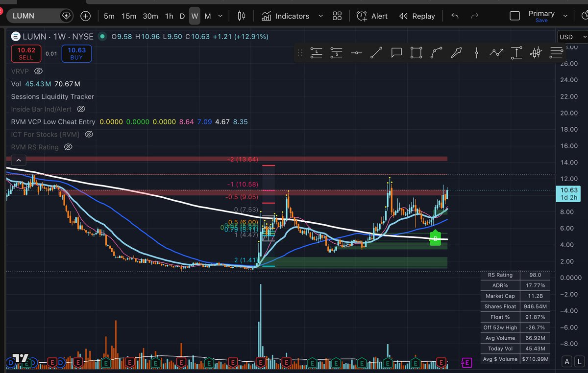Switch to the 30m timeframe
Image resolution: width=588 pixels, height=373 pixels.
pos(150,16)
